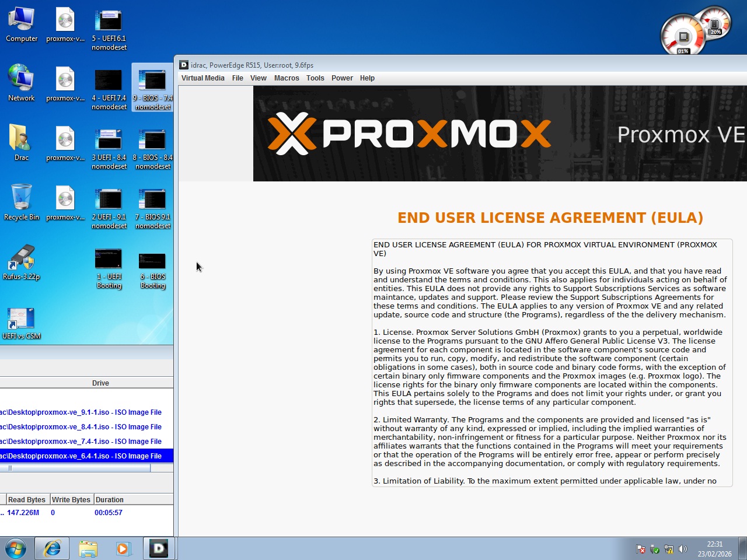The height and width of the screenshot is (560, 747).
Task: Open the Windows Start menu
Action: [16, 549]
